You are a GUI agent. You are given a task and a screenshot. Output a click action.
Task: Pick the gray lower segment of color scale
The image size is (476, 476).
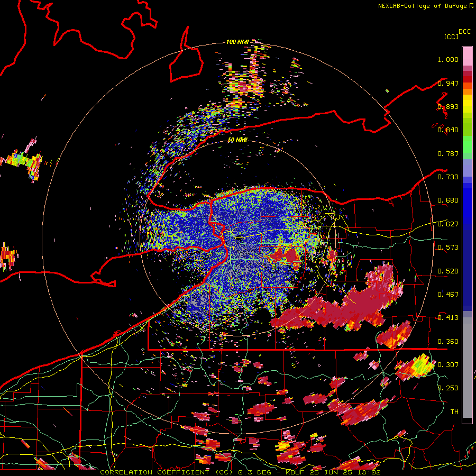point(467,368)
